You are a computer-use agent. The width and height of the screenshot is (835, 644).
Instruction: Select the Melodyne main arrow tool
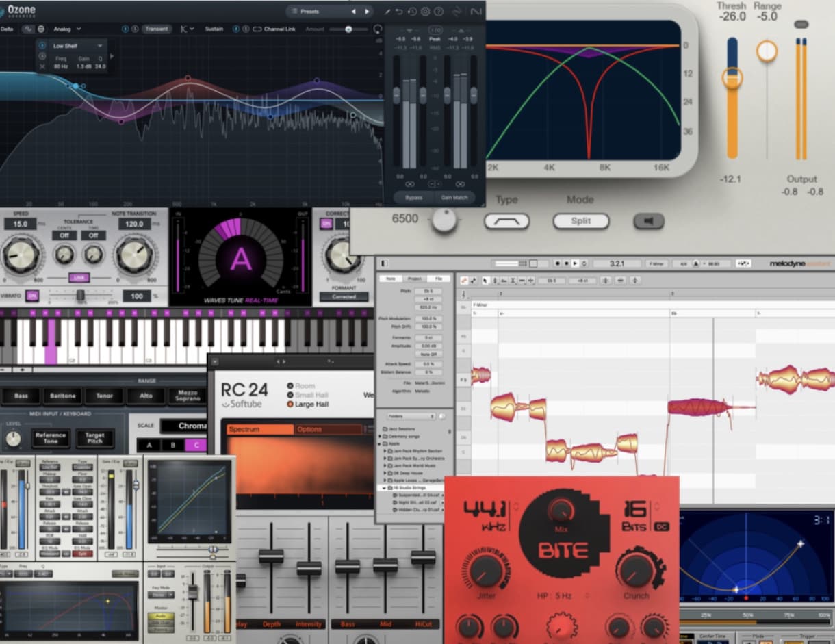[x=485, y=280]
